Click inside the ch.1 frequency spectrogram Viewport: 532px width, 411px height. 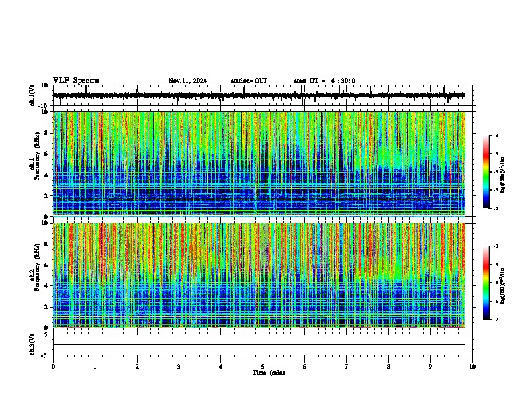pos(259,164)
